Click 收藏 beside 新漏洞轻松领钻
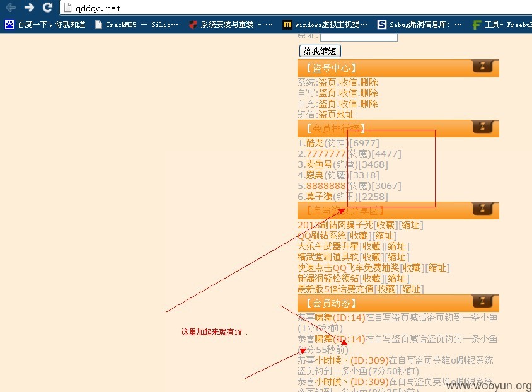Screen dimensions: 532x392 click(x=371, y=279)
